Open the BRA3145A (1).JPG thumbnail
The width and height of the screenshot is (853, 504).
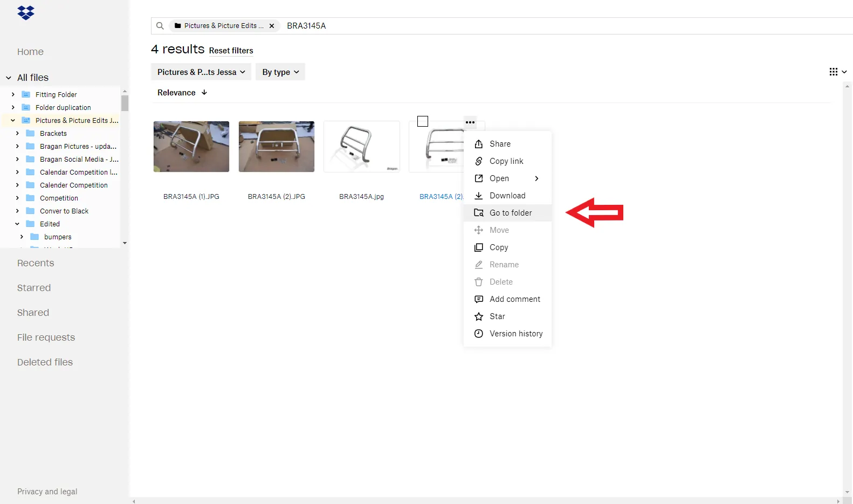pyautogui.click(x=191, y=147)
